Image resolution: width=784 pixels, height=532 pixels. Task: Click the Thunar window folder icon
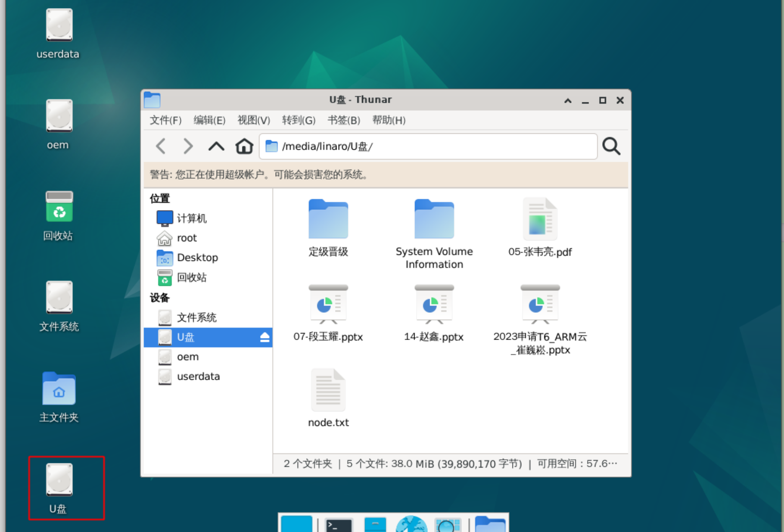152,100
